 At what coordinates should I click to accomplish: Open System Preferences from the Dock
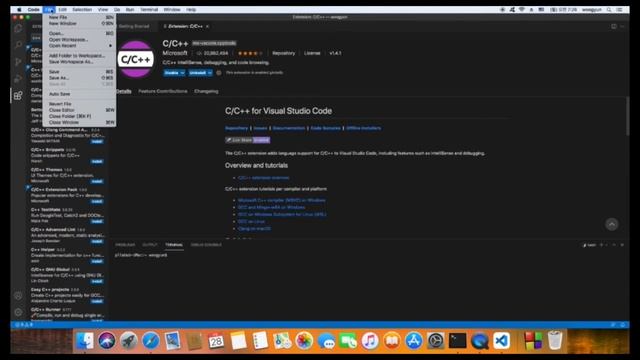click(436, 341)
